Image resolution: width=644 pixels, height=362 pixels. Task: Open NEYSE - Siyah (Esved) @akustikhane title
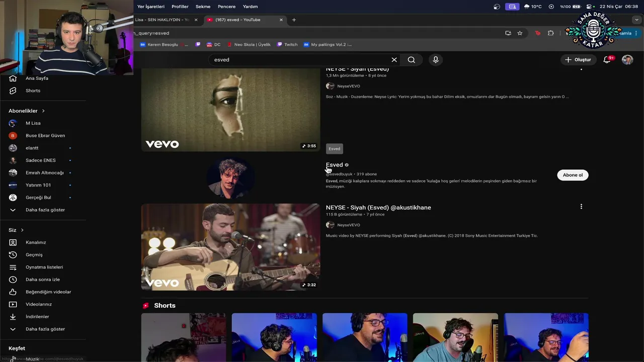(378, 207)
